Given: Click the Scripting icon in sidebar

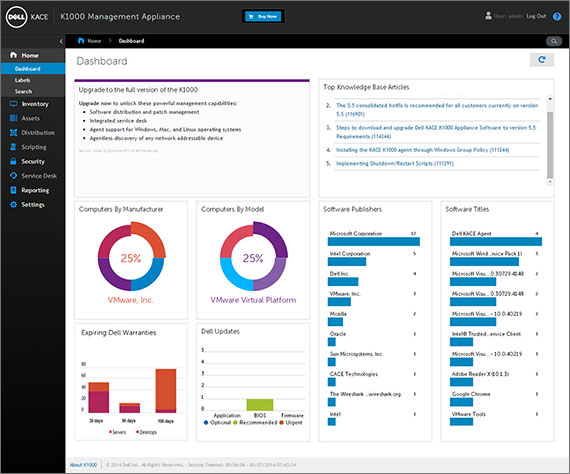Looking at the screenshot, I should pyautogui.click(x=13, y=147).
